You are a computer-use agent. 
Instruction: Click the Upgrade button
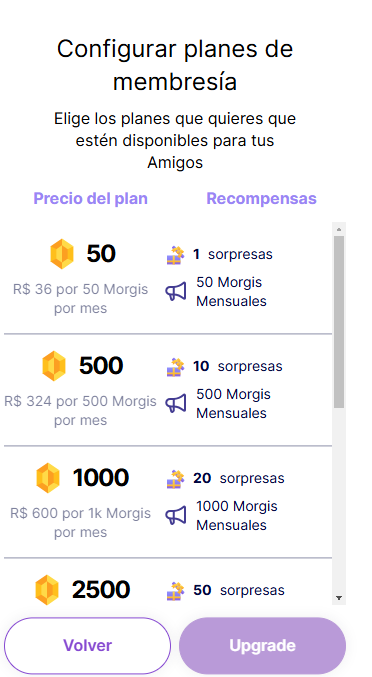coord(262,645)
